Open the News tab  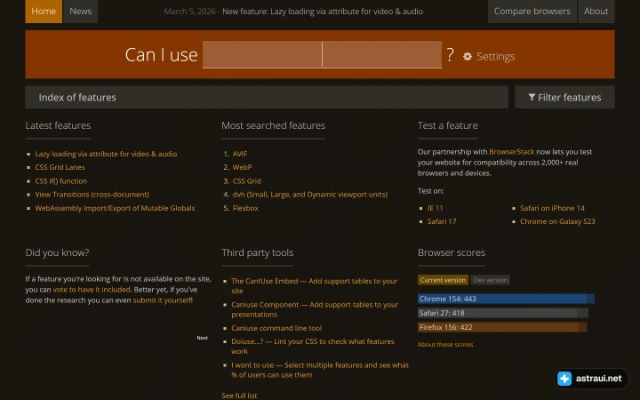click(80, 11)
